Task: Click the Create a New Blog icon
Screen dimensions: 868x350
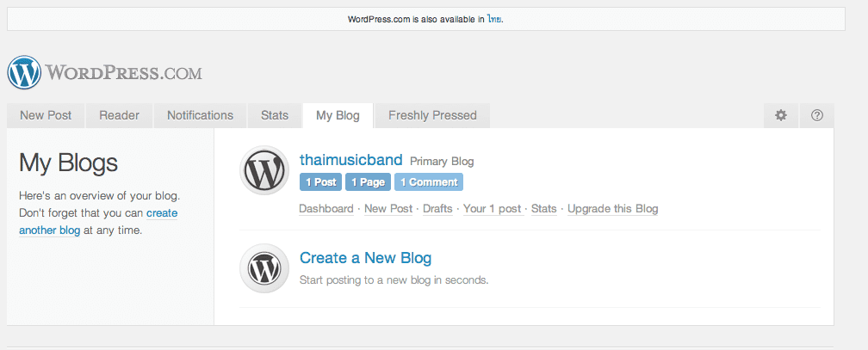Action: tap(264, 268)
